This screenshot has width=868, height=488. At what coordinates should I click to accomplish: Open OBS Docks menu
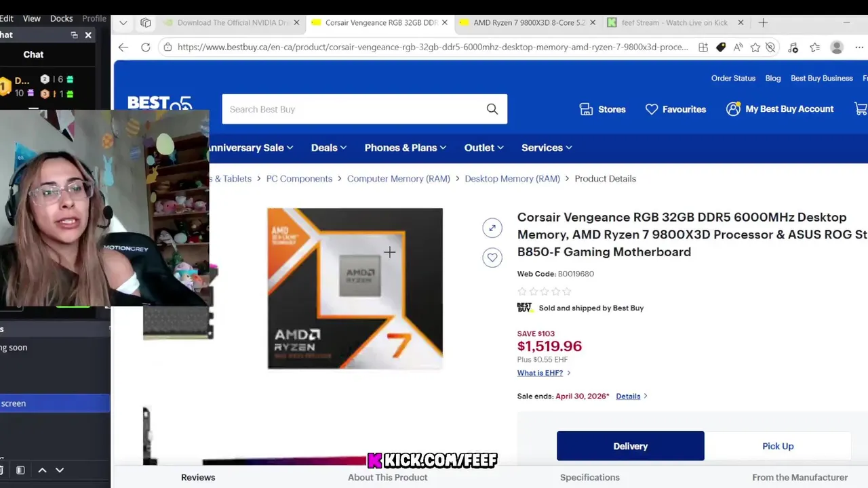[x=62, y=18]
